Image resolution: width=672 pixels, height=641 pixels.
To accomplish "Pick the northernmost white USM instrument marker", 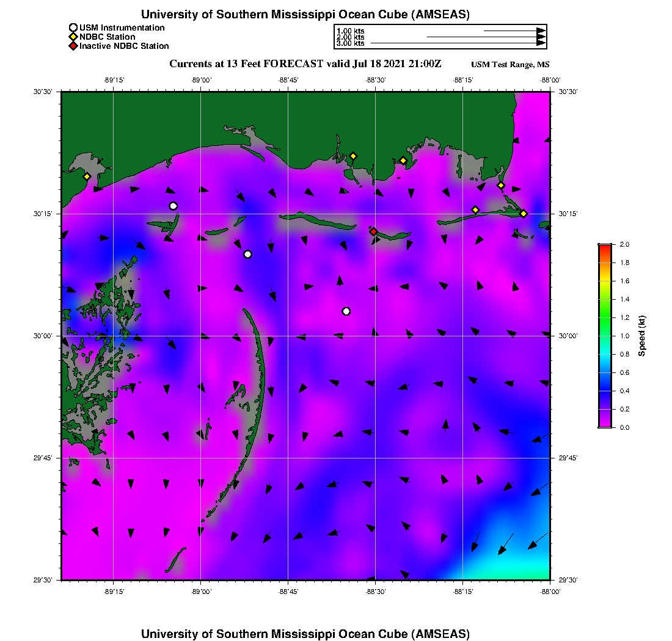I will click(173, 206).
